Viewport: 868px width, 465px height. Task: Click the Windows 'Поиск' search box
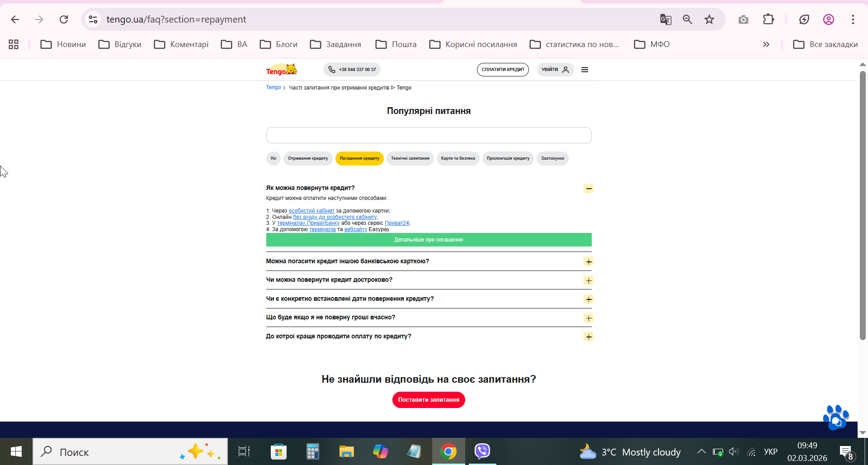pos(130,451)
